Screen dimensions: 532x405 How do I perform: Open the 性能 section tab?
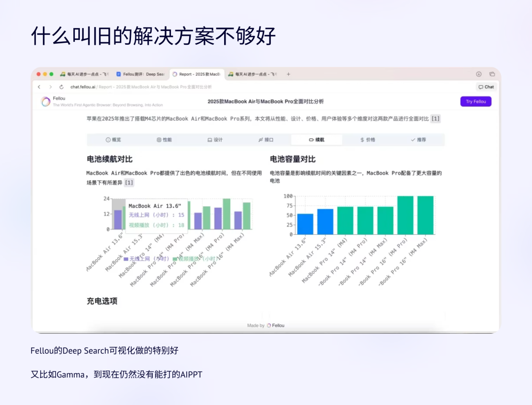(x=164, y=140)
